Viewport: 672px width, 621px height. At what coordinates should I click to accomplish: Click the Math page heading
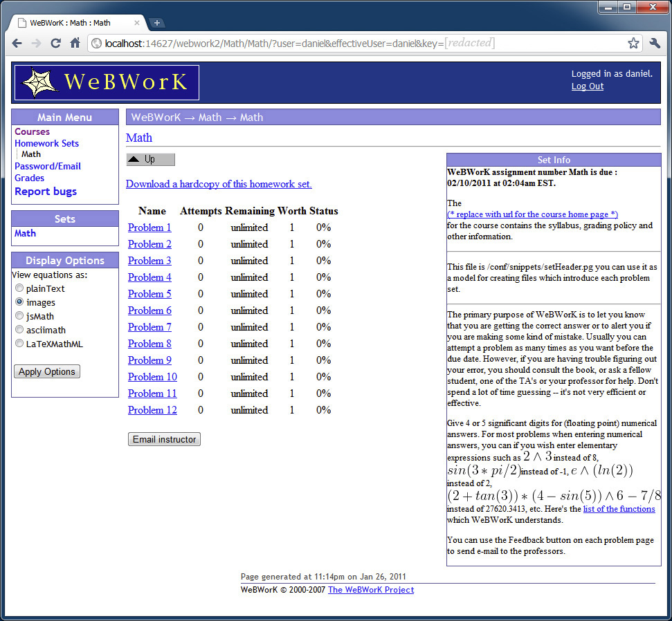pos(139,138)
